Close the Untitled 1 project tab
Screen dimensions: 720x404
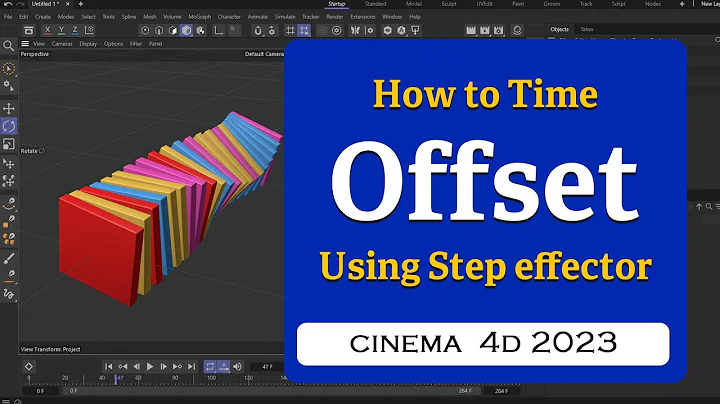tap(68, 4)
